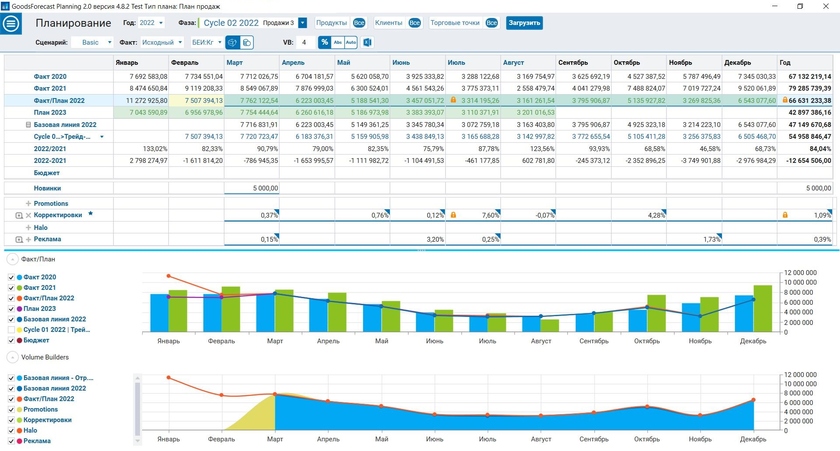840x451 pixels.
Task: Click the Excel export icon
Action: (367, 43)
